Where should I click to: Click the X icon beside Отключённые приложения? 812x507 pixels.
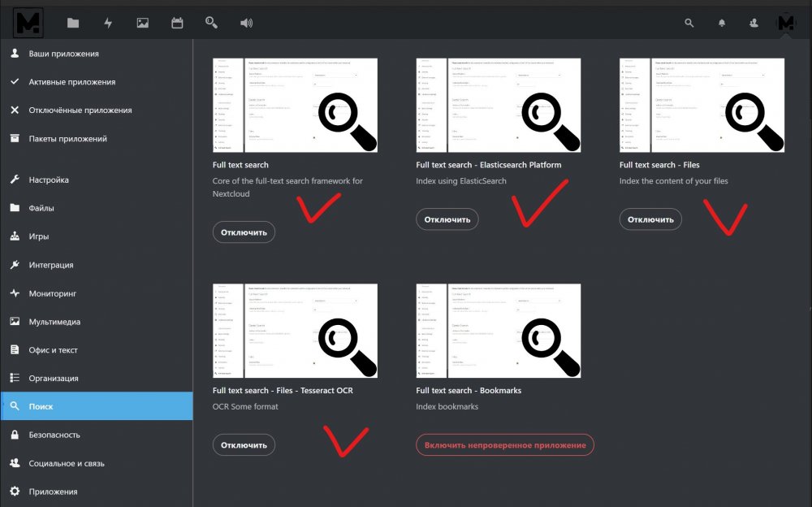[x=15, y=110]
